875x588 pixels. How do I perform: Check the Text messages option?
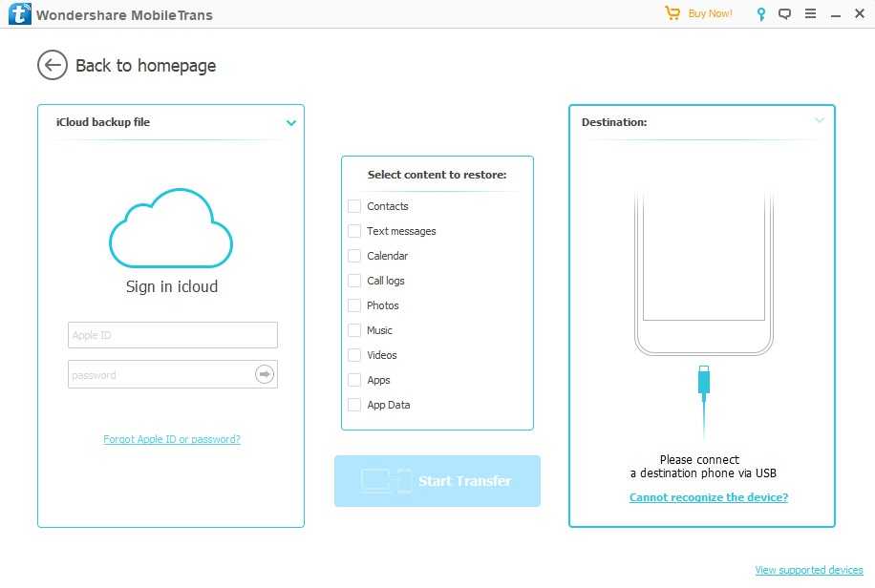coord(354,231)
